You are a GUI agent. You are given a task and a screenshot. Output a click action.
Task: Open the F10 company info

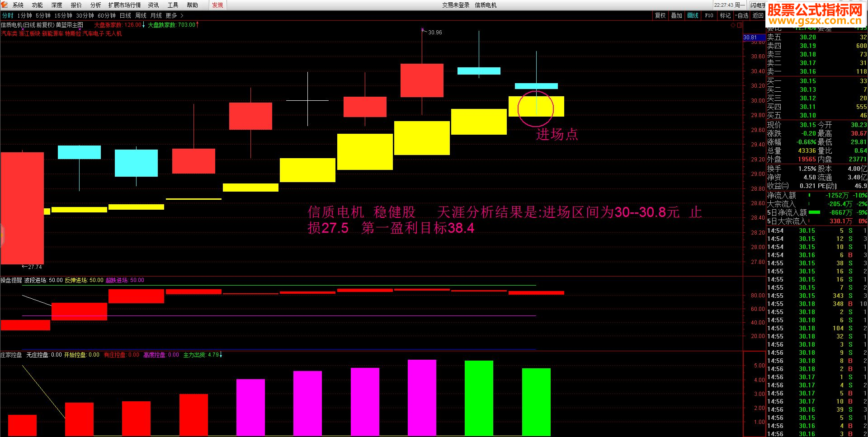coord(709,15)
